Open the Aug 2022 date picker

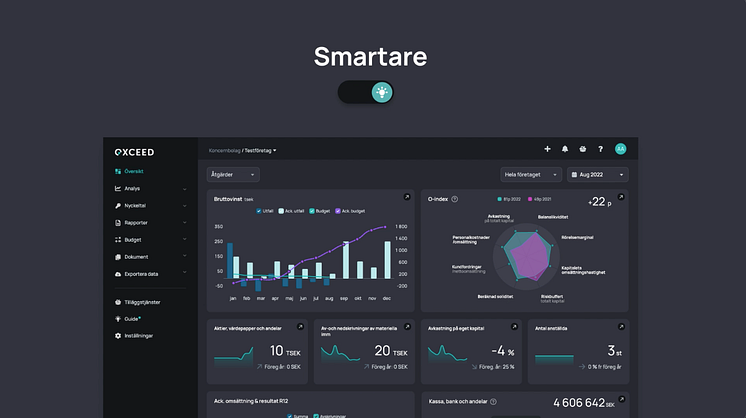(597, 174)
